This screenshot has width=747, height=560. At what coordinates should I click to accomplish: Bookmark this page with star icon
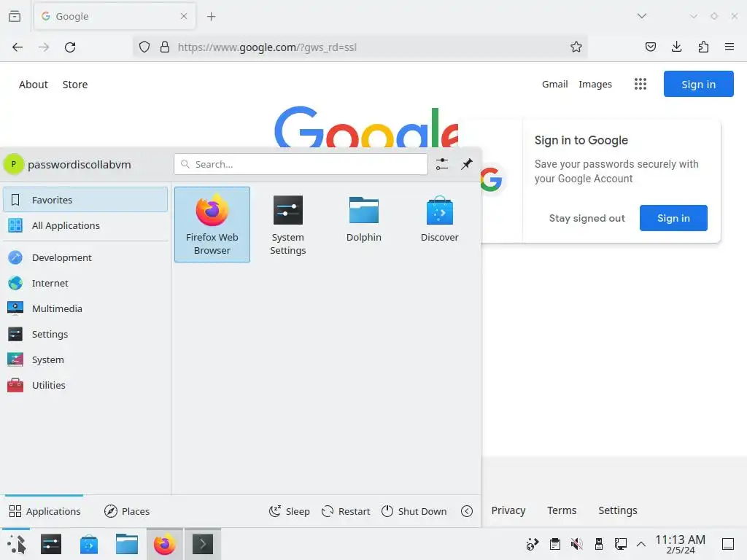576,47
